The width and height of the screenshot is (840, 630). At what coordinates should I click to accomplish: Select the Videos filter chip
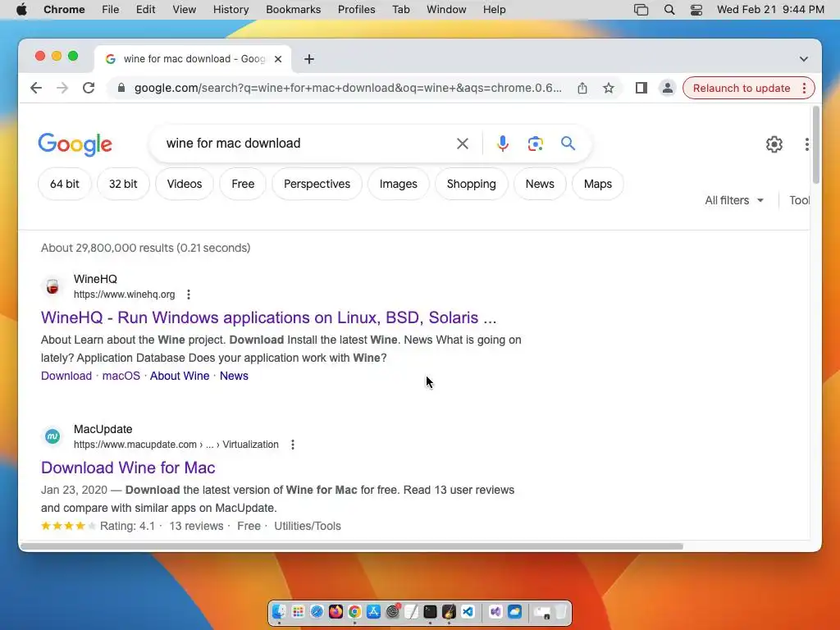185,184
